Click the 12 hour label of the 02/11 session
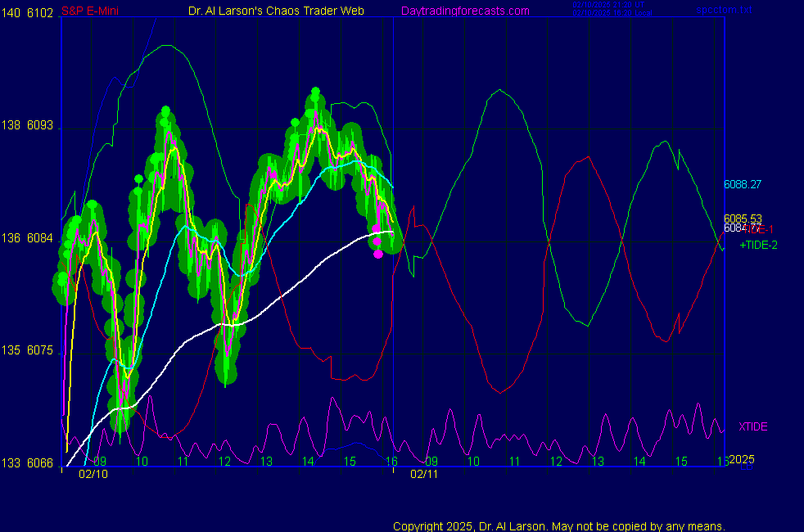The height and width of the screenshot is (532, 804). click(x=557, y=462)
